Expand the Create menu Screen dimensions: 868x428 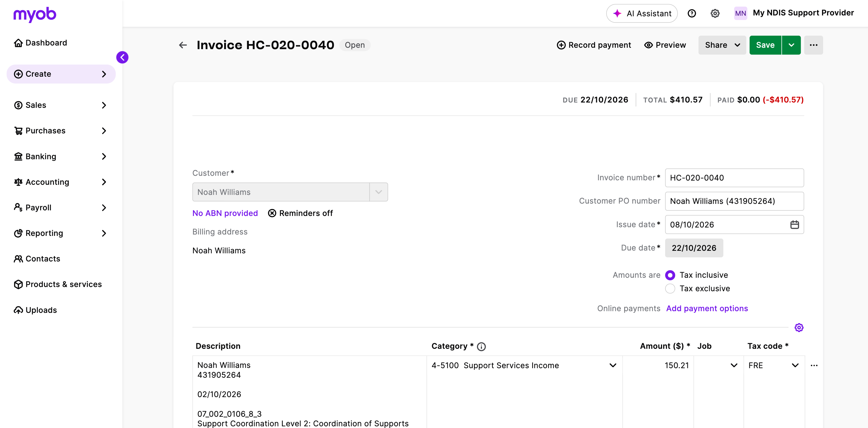(61, 74)
